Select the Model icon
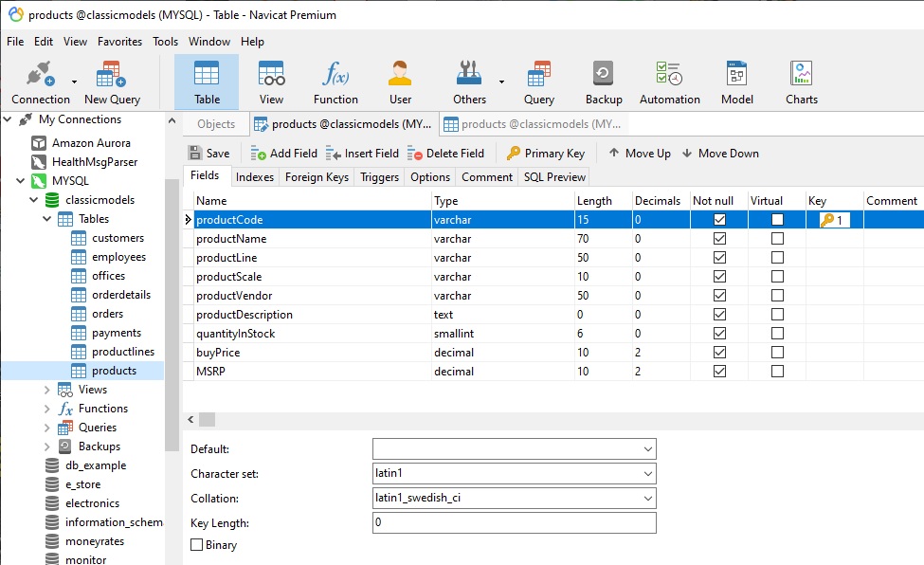This screenshot has height=565, width=924. (736, 81)
